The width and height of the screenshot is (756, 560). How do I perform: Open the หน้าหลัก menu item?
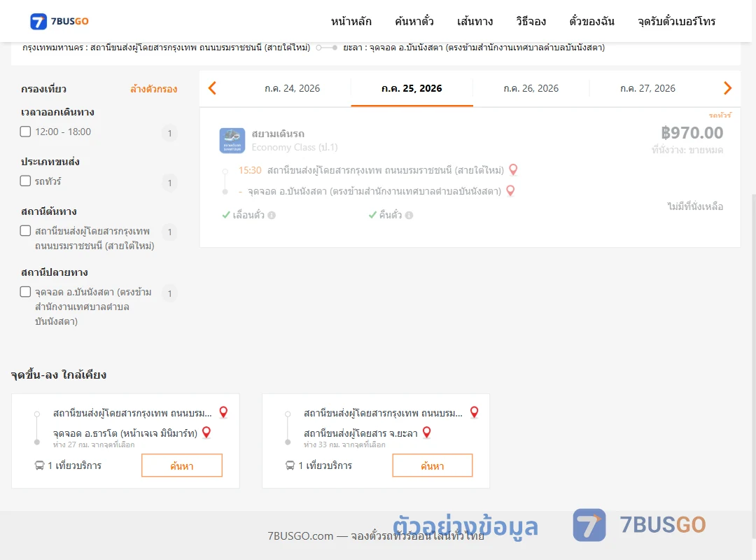point(351,21)
